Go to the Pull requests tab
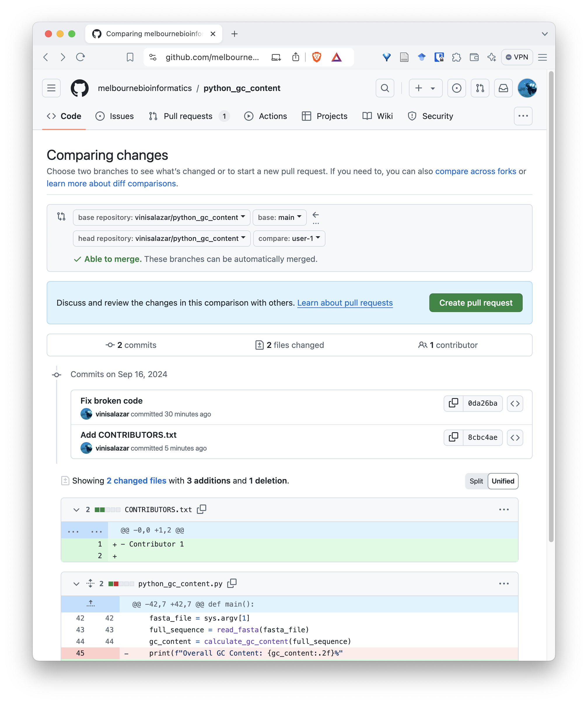 tap(188, 116)
